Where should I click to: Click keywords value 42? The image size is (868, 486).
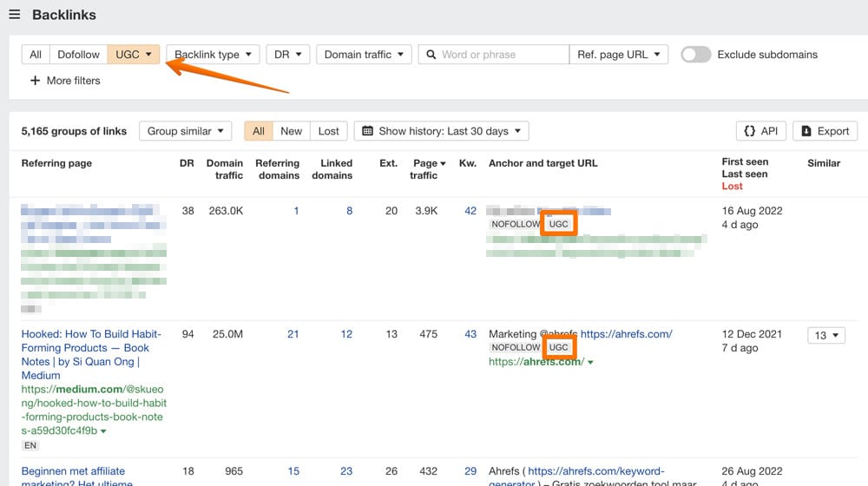[470, 210]
